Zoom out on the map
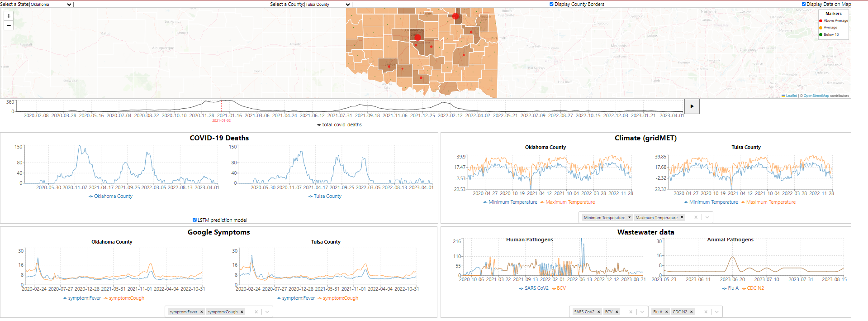The width and height of the screenshot is (868, 321). coord(9,26)
